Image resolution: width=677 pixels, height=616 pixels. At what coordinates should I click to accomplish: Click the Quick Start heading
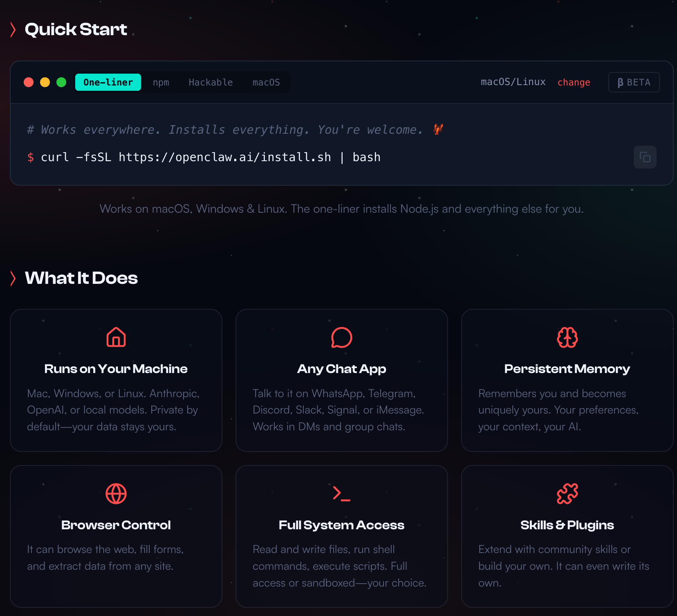[x=76, y=29]
